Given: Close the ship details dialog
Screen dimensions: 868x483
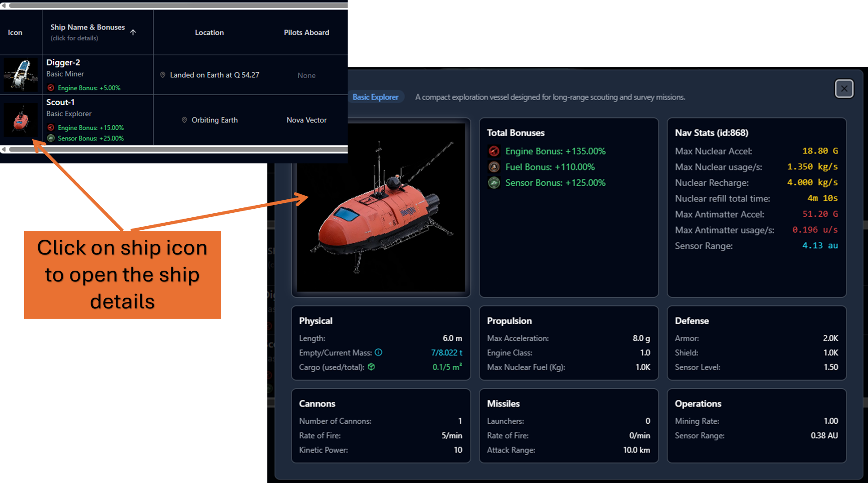Looking at the screenshot, I should (844, 88).
